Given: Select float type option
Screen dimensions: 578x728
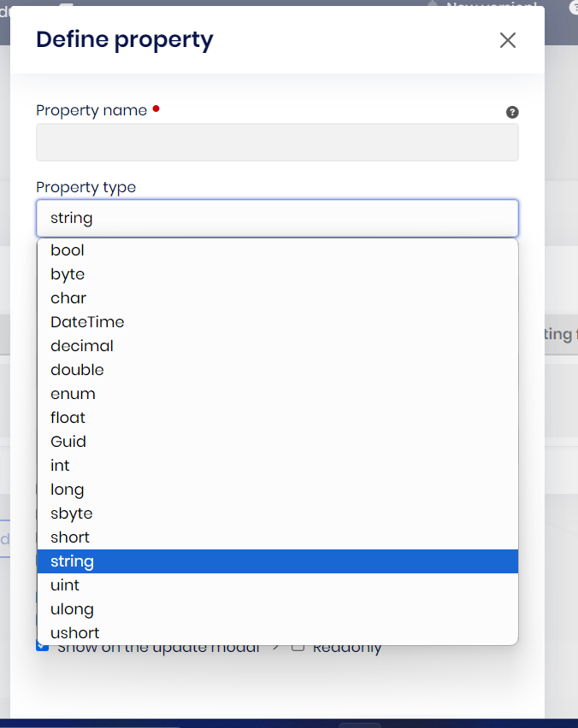Looking at the screenshot, I should pyautogui.click(x=68, y=418).
